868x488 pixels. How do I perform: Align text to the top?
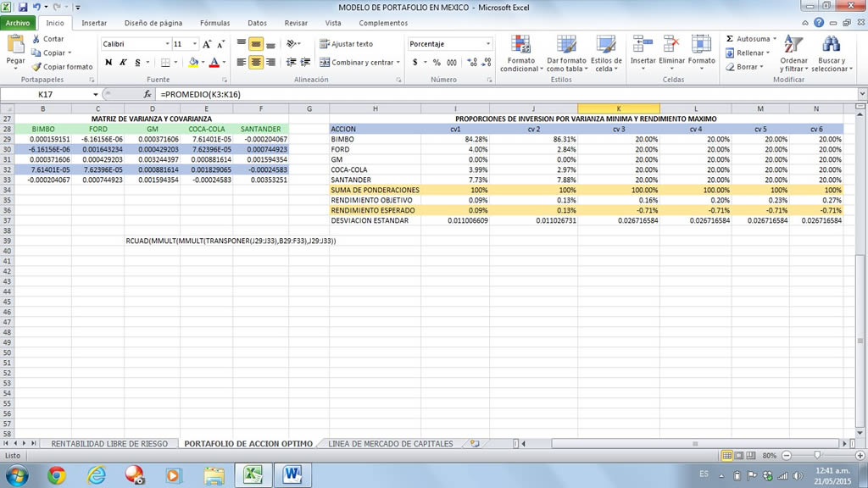tap(242, 44)
